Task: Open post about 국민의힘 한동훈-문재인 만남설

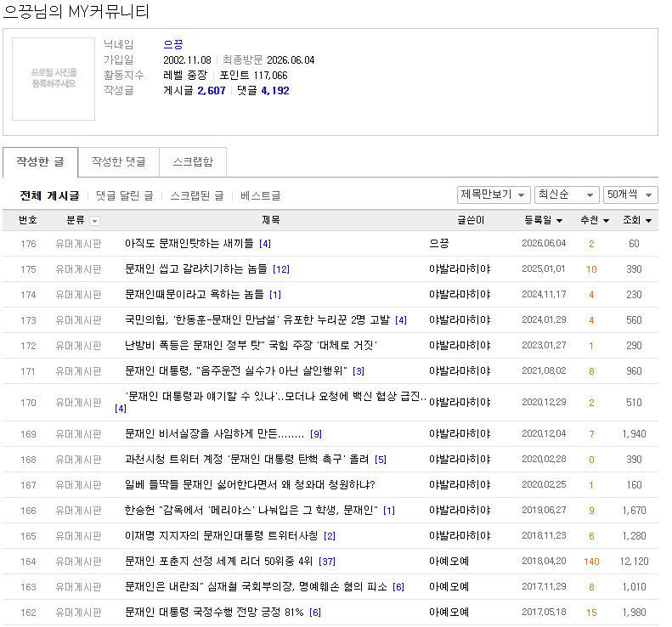Action: 257,319
